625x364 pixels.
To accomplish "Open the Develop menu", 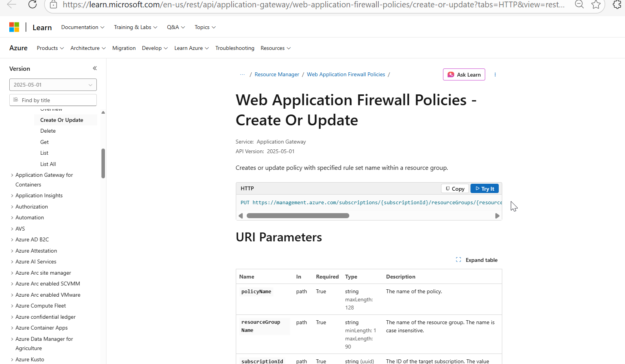I will (155, 48).
